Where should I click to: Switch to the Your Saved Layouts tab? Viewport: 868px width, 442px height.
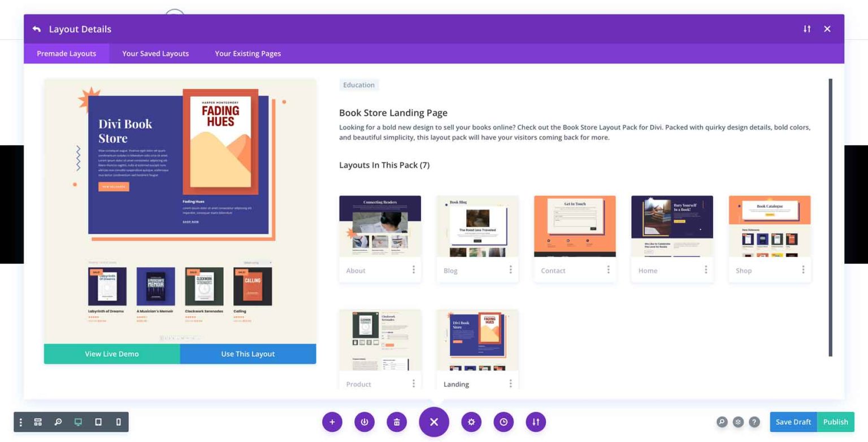pyautogui.click(x=155, y=53)
